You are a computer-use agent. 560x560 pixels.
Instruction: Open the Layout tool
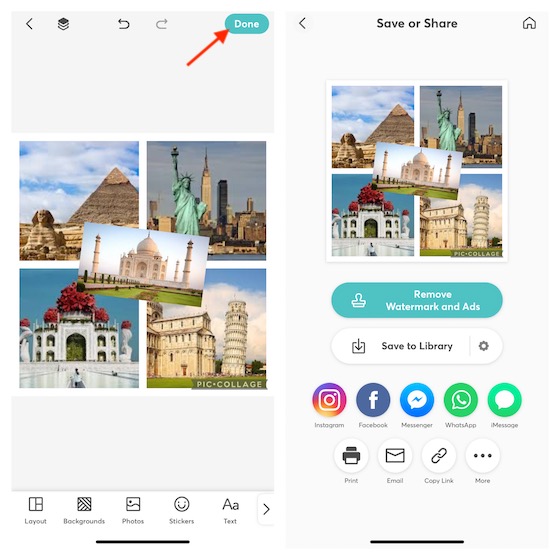(x=36, y=510)
